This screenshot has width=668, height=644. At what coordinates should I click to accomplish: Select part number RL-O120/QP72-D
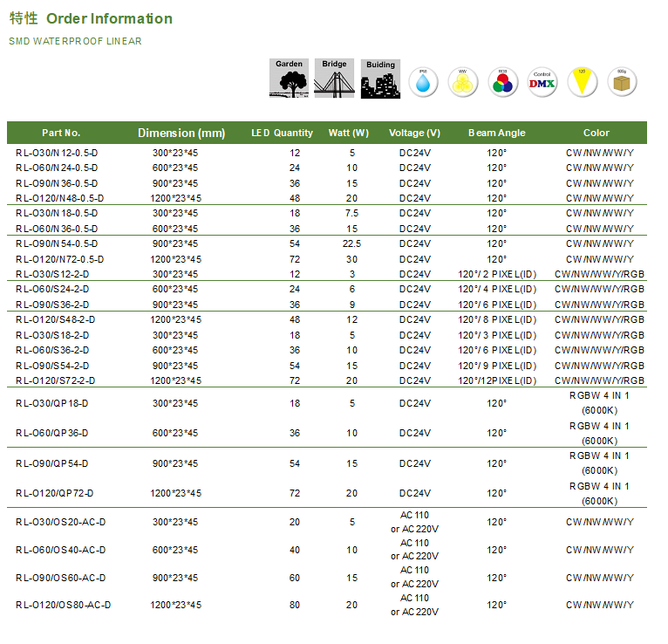pos(54,493)
